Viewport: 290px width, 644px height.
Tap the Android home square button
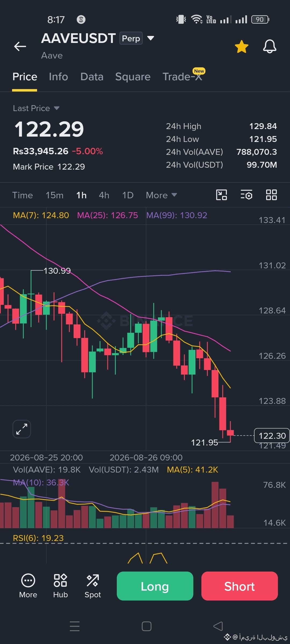[x=146, y=626]
